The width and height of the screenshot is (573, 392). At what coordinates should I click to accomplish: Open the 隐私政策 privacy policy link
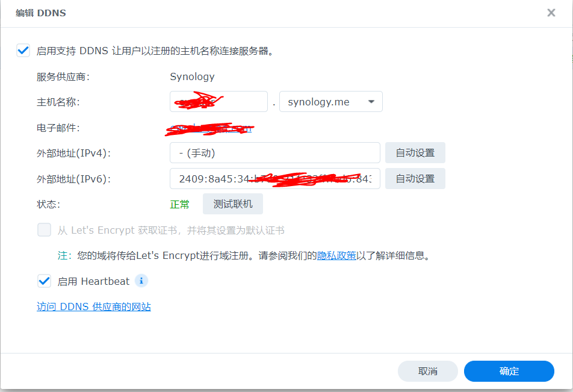[336, 255]
